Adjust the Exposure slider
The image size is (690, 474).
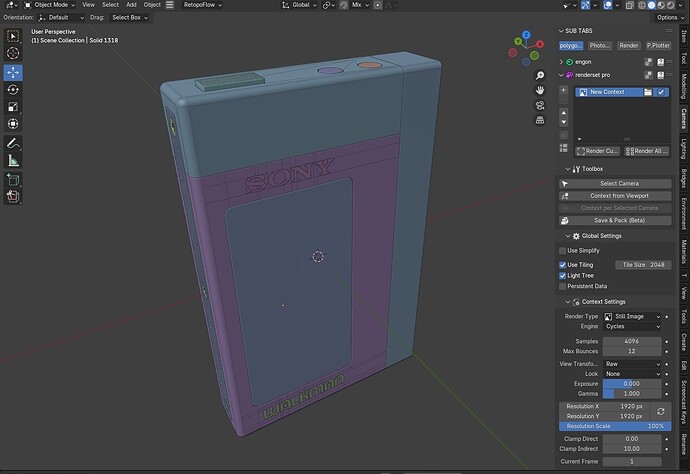click(x=632, y=384)
